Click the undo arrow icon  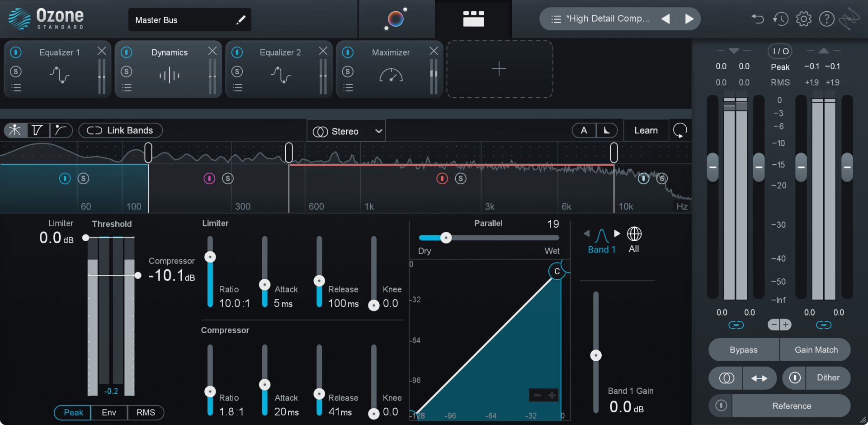click(758, 19)
